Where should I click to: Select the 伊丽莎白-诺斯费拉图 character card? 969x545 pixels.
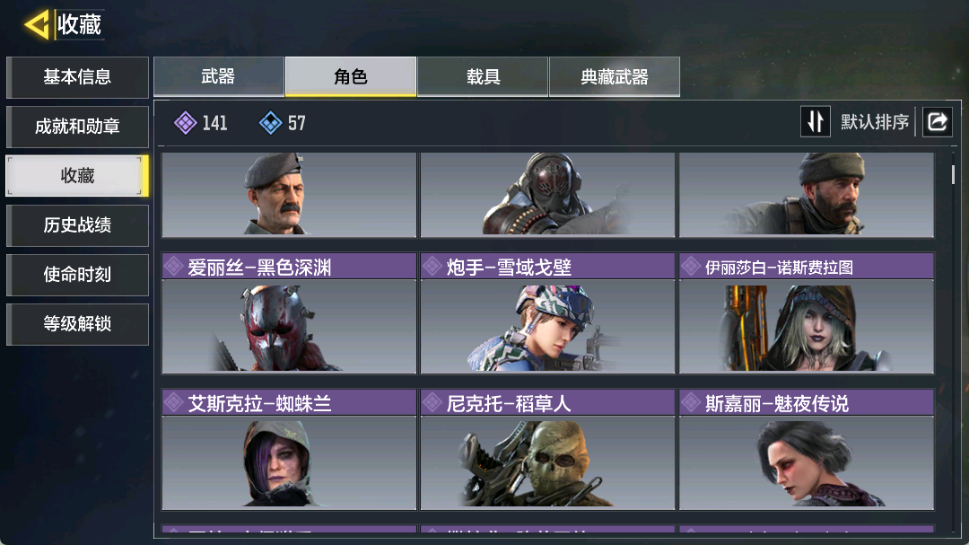(x=806, y=313)
